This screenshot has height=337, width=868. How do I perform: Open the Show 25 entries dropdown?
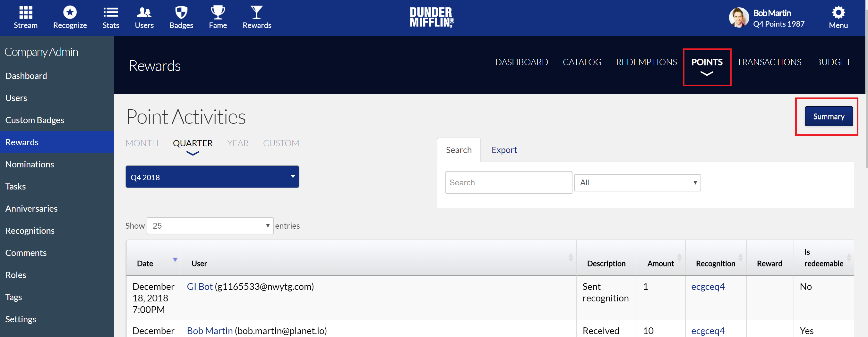(x=210, y=225)
